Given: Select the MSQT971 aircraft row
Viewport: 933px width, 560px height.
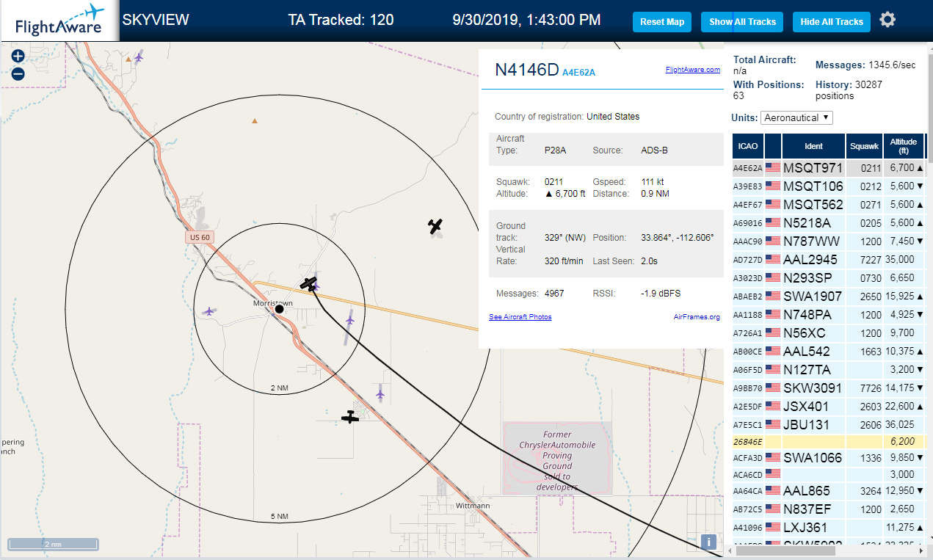Looking at the screenshot, I should tap(829, 168).
